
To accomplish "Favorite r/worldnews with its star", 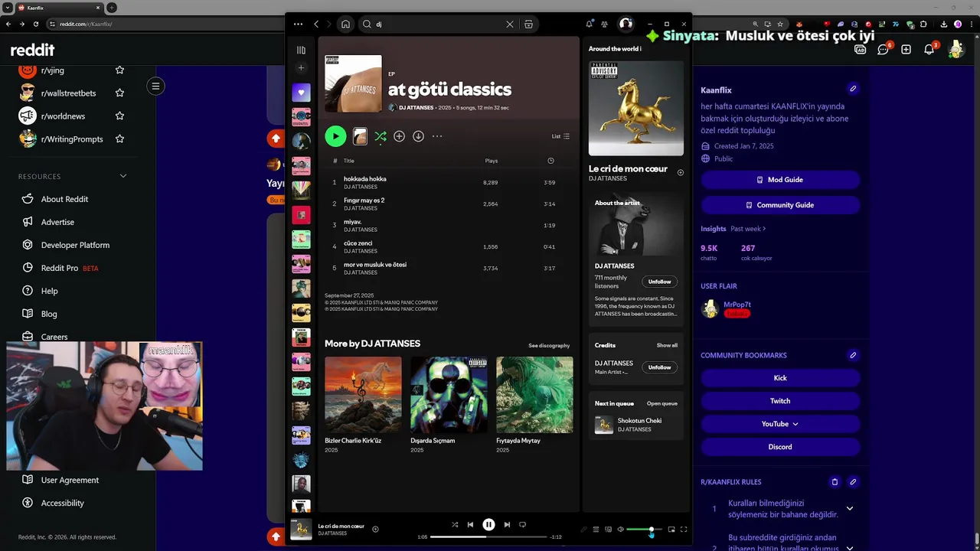I will (119, 116).
